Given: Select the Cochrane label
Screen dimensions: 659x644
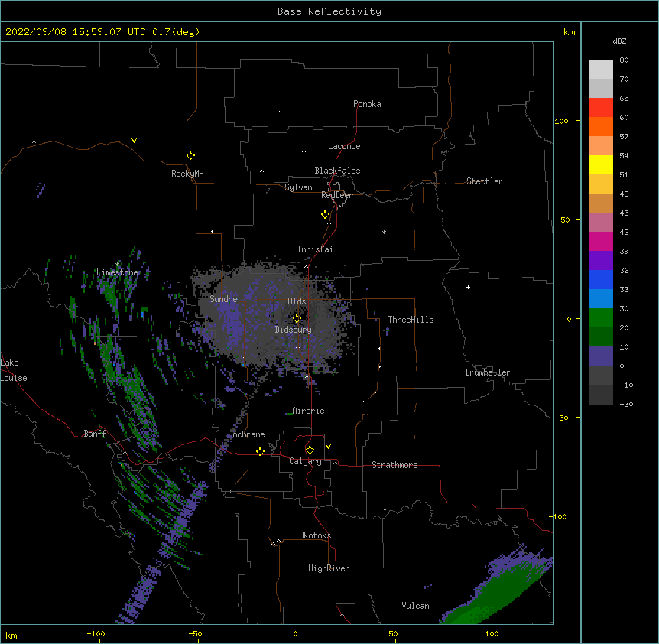Looking at the screenshot, I should click(x=246, y=434).
